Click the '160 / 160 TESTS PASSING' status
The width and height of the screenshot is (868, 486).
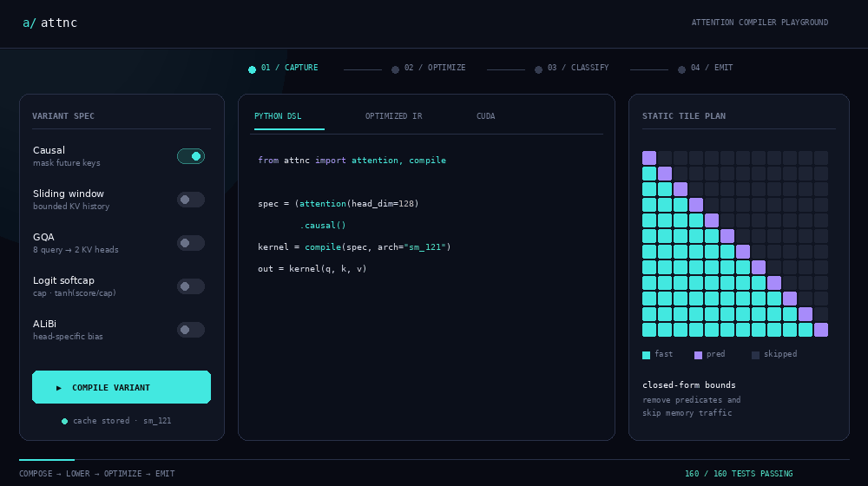(x=739, y=474)
